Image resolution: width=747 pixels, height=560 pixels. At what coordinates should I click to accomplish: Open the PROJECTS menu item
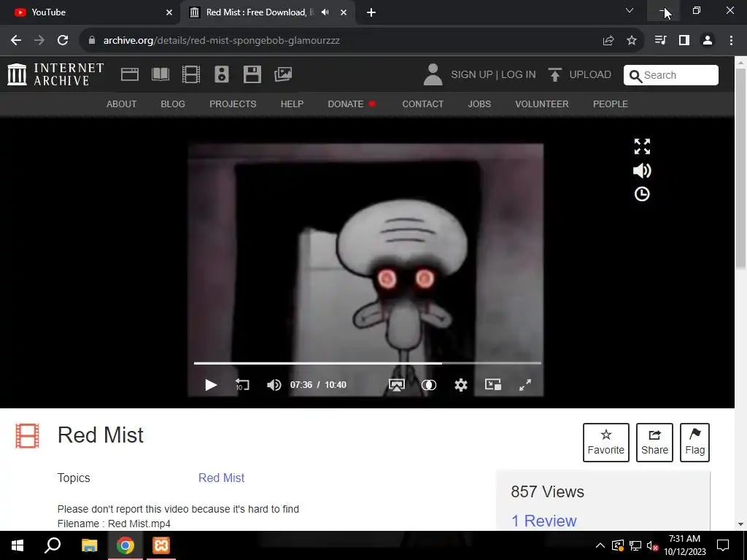tap(233, 104)
